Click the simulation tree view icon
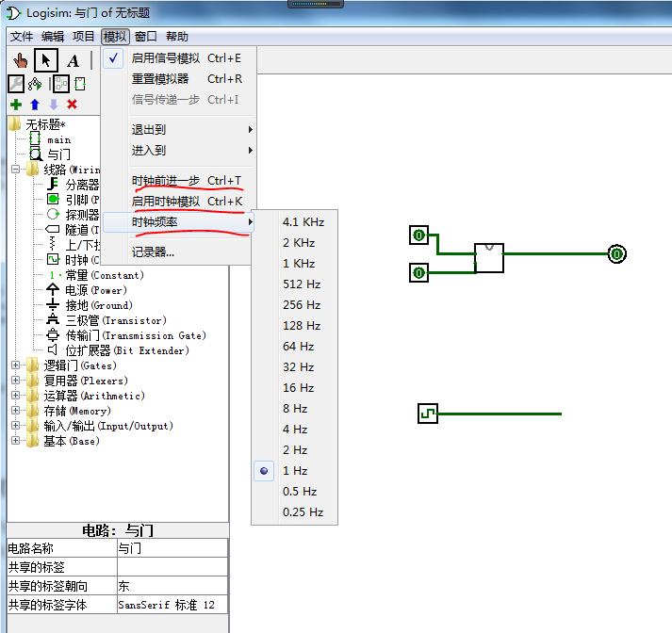This screenshot has width=672, height=633. tap(35, 84)
